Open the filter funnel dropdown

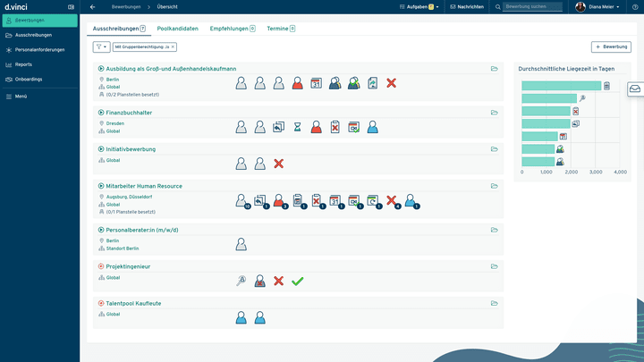pyautogui.click(x=101, y=46)
